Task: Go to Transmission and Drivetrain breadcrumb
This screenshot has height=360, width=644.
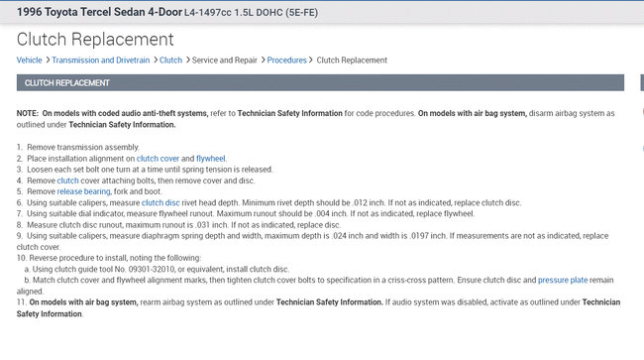Action: (x=101, y=60)
